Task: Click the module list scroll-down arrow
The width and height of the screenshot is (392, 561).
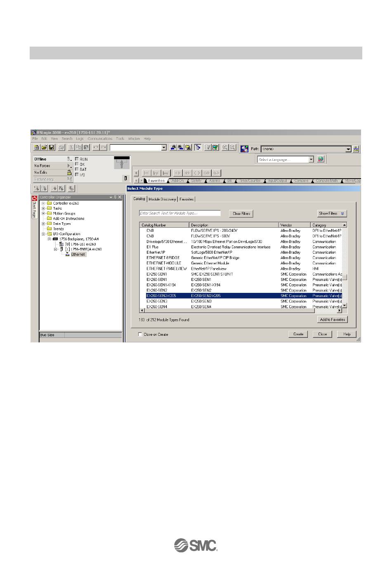Action: (x=345, y=306)
